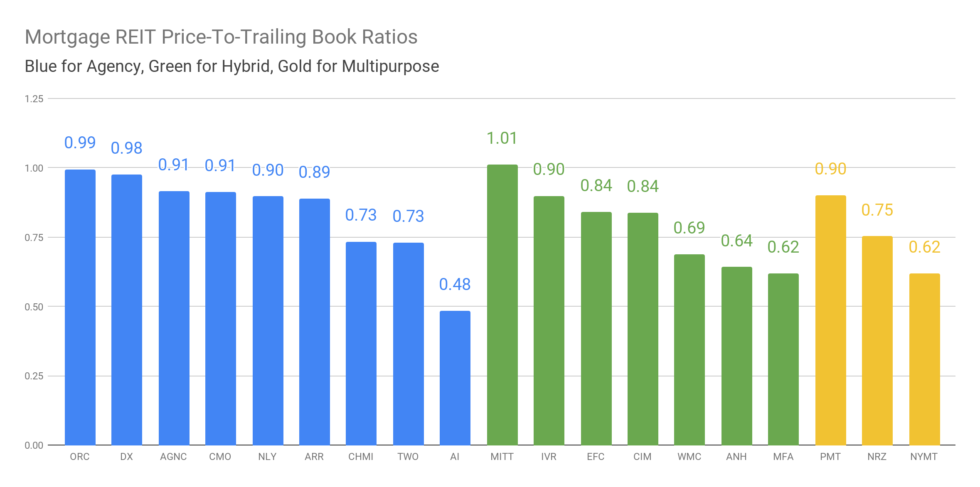Select the green MITT bar
The image size is (980, 487).
[502, 305]
